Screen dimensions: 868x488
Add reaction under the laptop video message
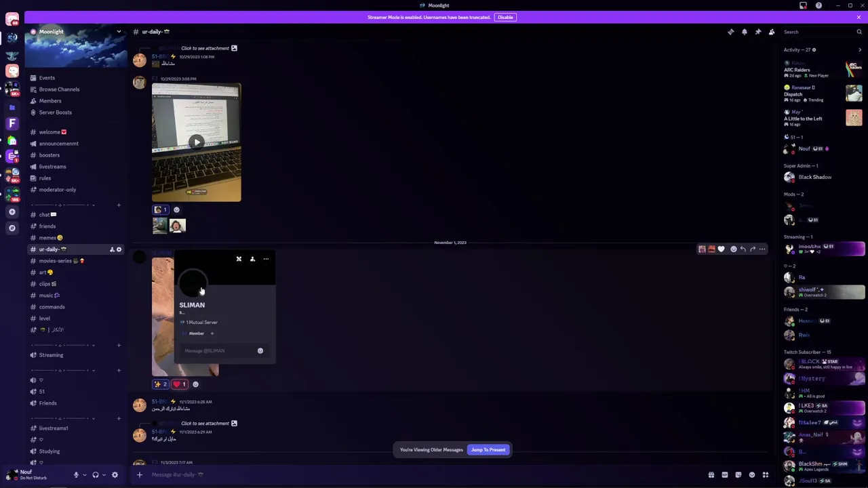pyautogui.click(x=176, y=209)
